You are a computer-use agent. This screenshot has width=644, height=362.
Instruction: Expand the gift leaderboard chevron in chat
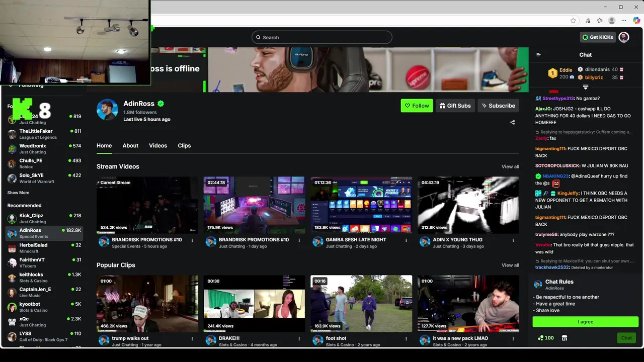pyautogui.click(x=586, y=87)
